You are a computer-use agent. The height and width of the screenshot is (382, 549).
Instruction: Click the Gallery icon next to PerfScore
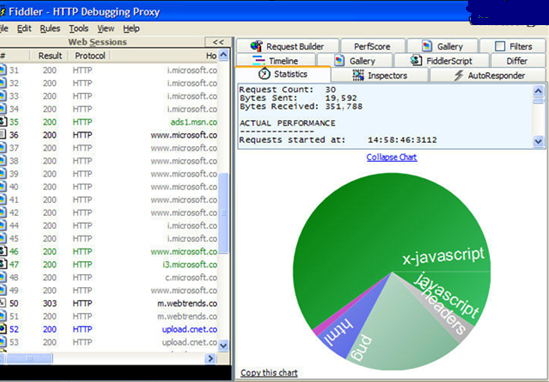[x=427, y=46]
